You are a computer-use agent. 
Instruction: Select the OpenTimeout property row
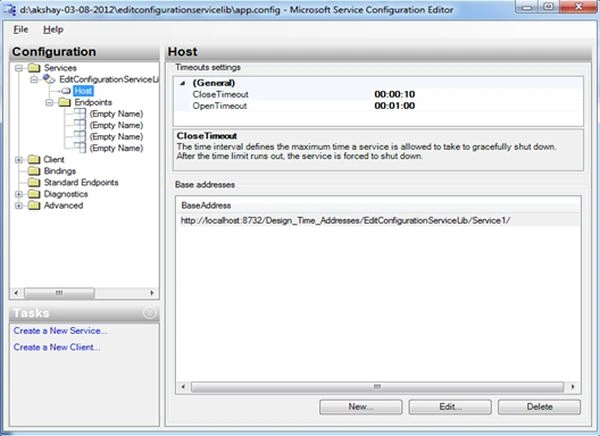click(x=378, y=106)
